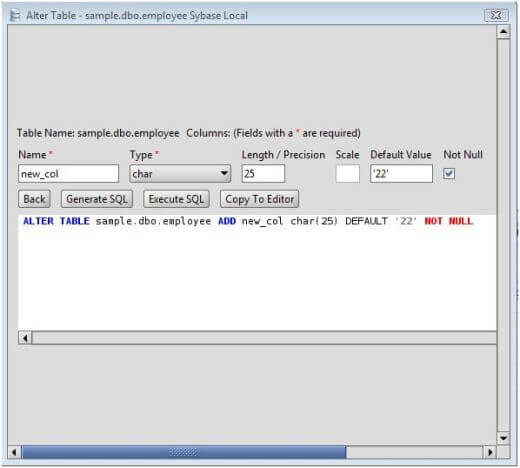The image size is (520, 468).
Task: Click the Length / Precision field
Action: click(263, 174)
